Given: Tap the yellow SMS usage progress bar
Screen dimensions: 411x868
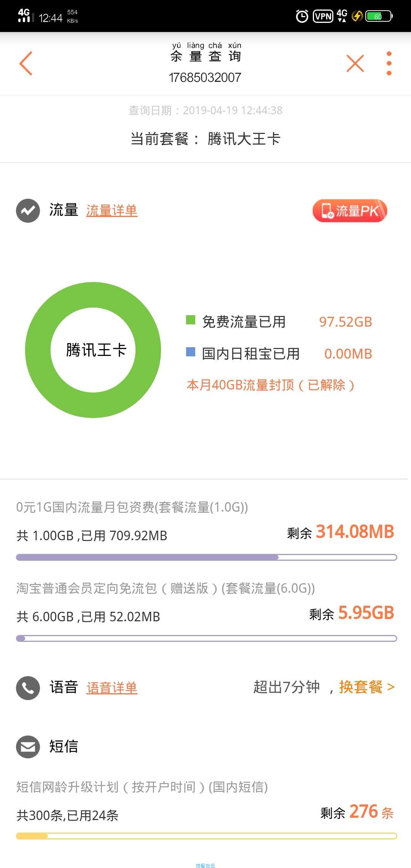Looking at the screenshot, I should coord(206,836).
